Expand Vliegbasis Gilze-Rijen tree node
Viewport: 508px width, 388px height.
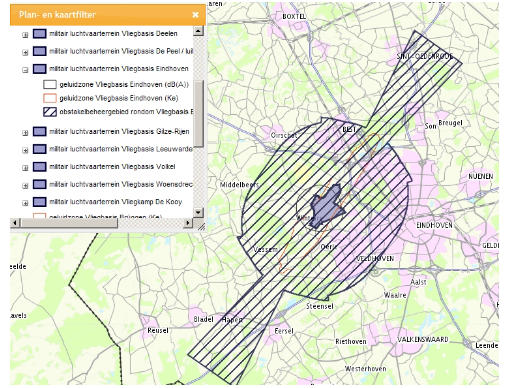click(x=25, y=133)
